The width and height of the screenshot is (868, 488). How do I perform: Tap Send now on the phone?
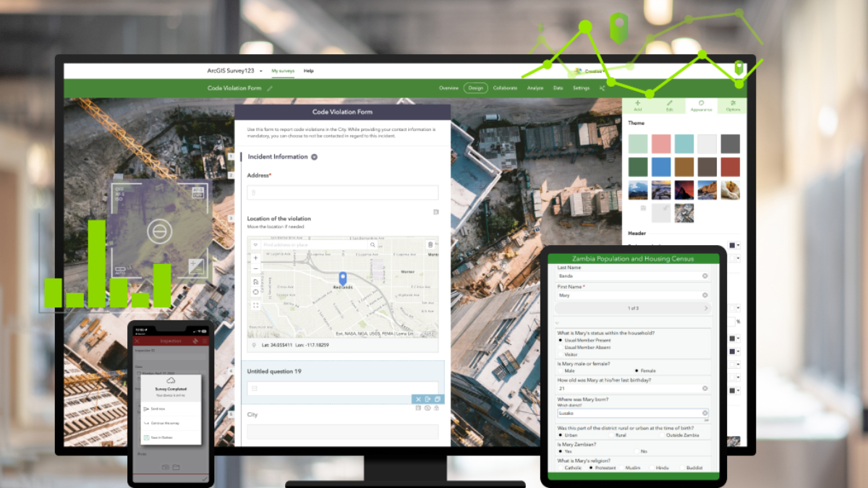click(171, 409)
